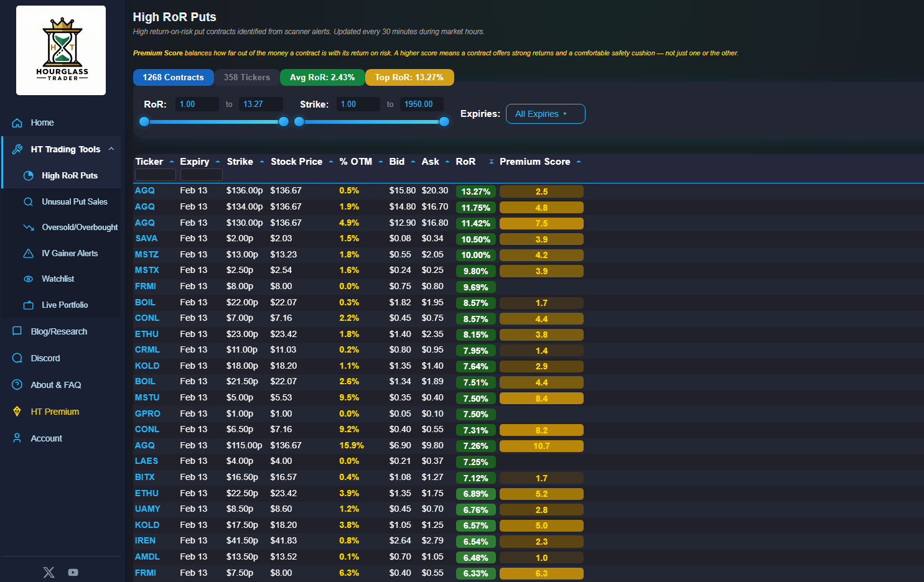Image resolution: width=924 pixels, height=582 pixels.
Task: Sort table by RoR column
Action: 465,162
